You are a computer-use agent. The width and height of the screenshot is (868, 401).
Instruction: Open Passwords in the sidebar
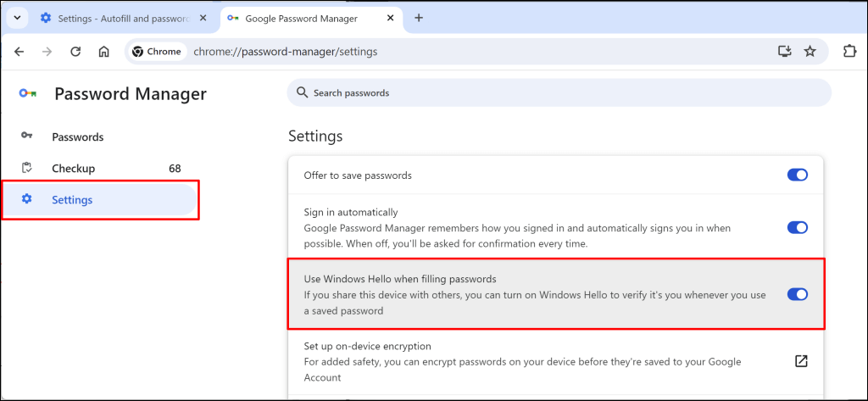pyautogui.click(x=77, y=136)
